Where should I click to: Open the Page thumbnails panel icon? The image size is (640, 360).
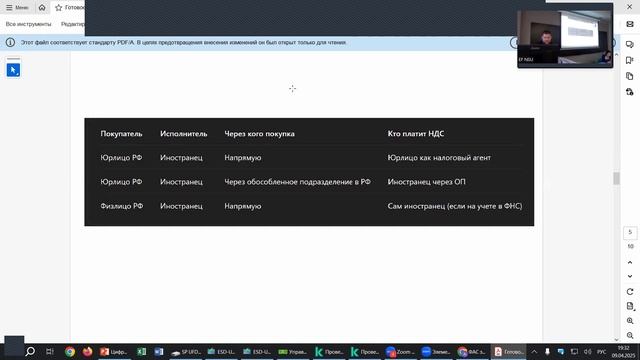[x=630, y=76]
